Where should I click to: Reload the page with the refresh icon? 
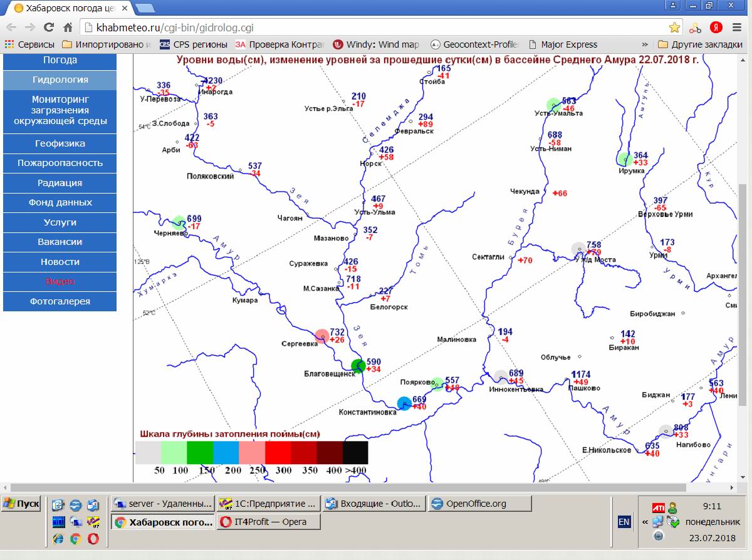pos(48,28)
